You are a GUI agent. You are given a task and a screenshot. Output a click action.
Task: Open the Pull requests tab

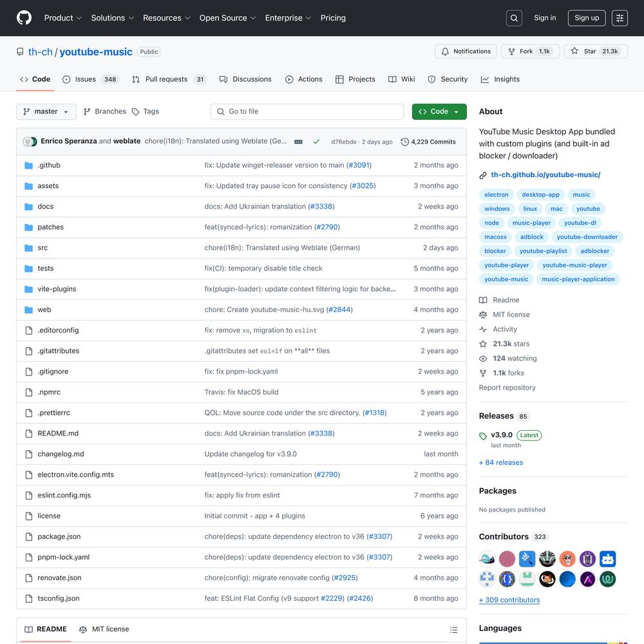(169, 79)
